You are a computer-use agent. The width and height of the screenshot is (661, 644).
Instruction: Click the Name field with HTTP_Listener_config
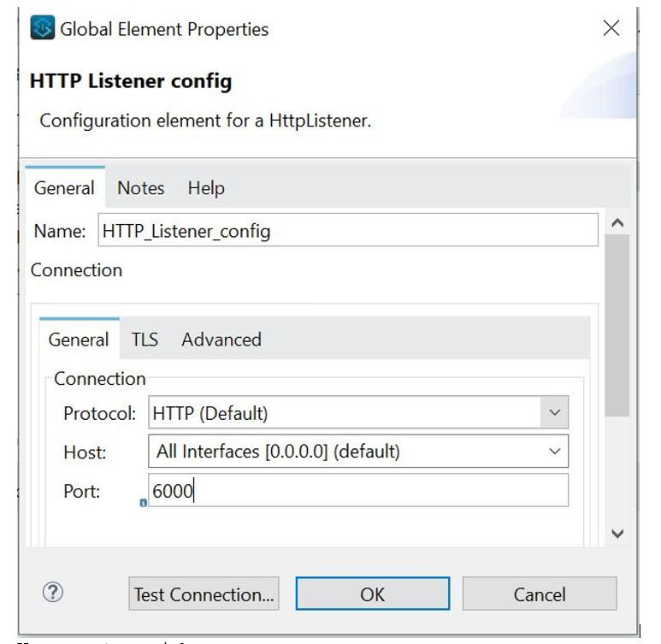348,231
